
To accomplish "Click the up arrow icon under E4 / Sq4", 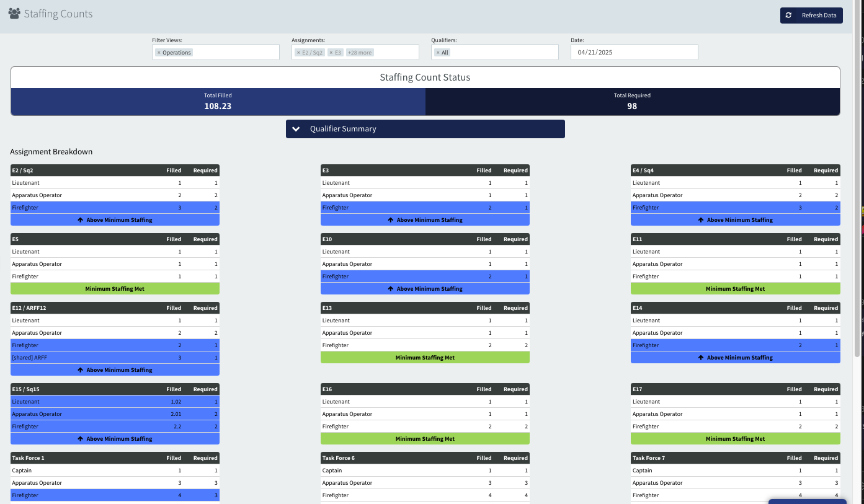I will point(701,220).
